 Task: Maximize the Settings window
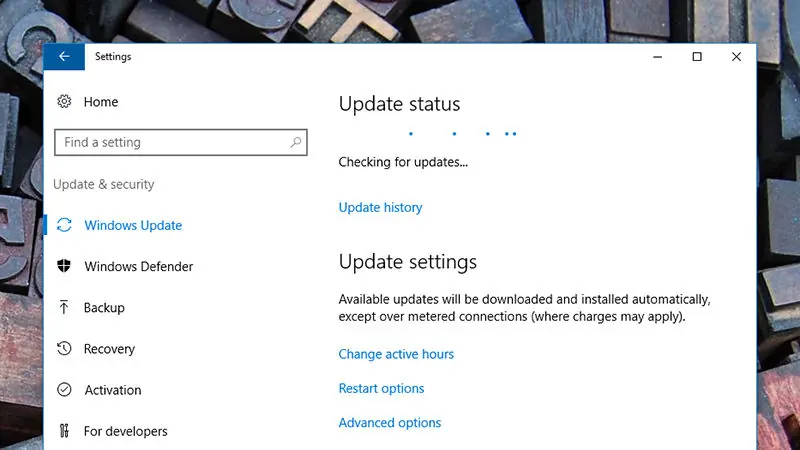click(697, 57)
